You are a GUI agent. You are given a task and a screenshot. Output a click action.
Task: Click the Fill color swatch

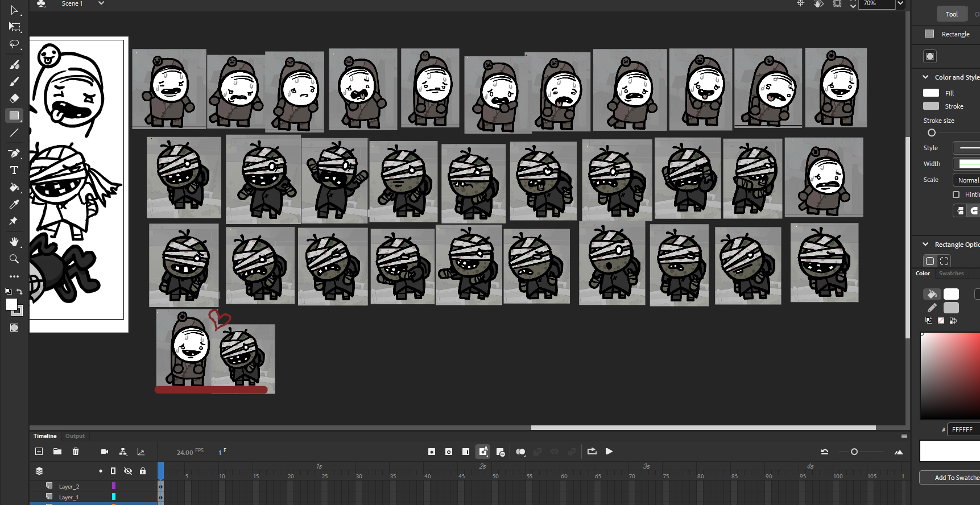point(931,93)
